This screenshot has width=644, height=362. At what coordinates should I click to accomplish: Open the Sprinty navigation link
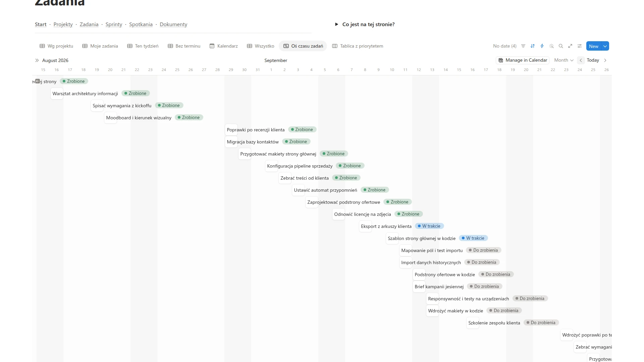click(x=114, y=24)
